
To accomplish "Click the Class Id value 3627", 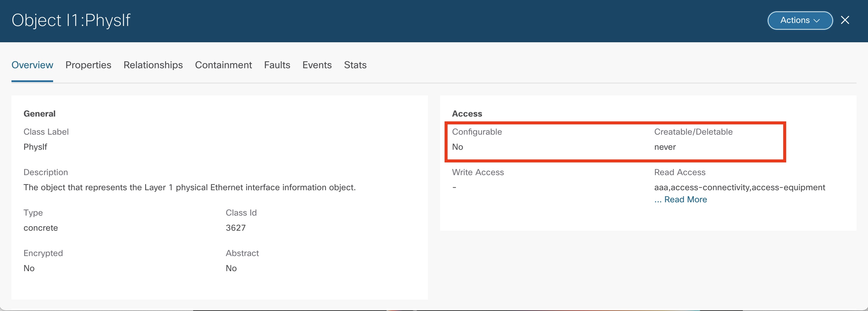I will [x=235, y=228].
